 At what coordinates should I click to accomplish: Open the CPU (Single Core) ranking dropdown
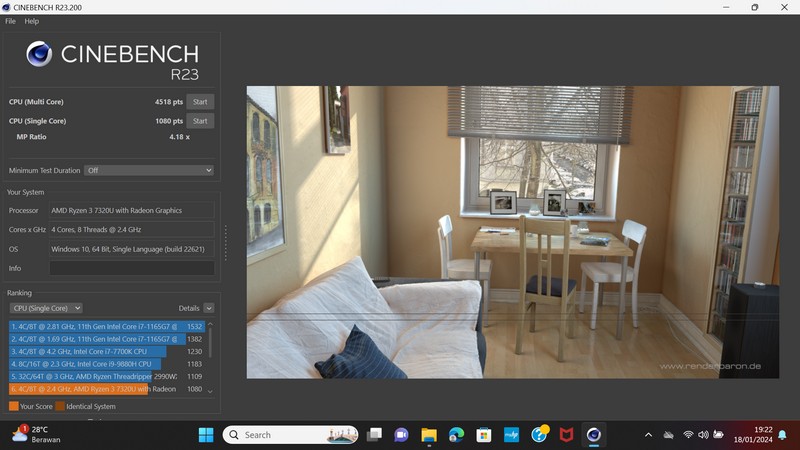(46, 308)
